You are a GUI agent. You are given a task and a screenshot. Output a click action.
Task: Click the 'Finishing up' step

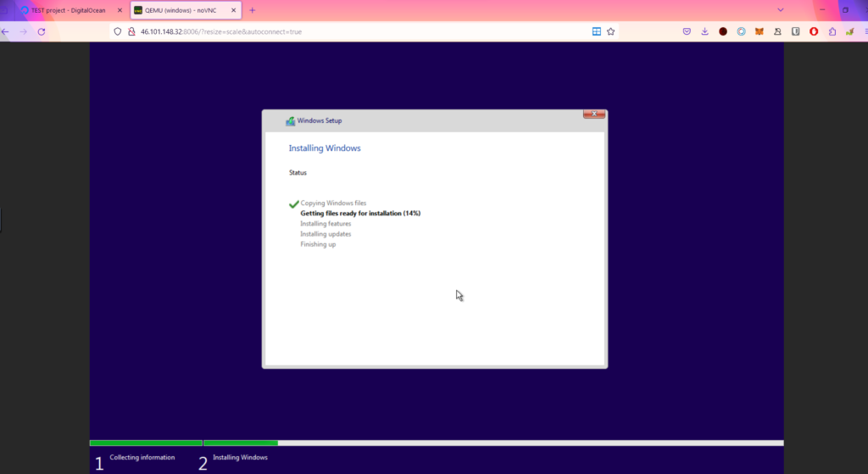point(319,244)
